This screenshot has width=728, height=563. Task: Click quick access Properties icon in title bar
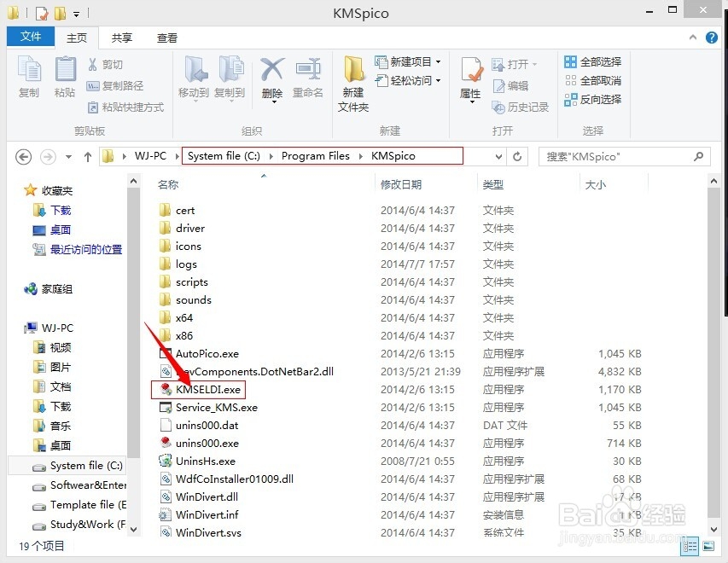point(42,13)
